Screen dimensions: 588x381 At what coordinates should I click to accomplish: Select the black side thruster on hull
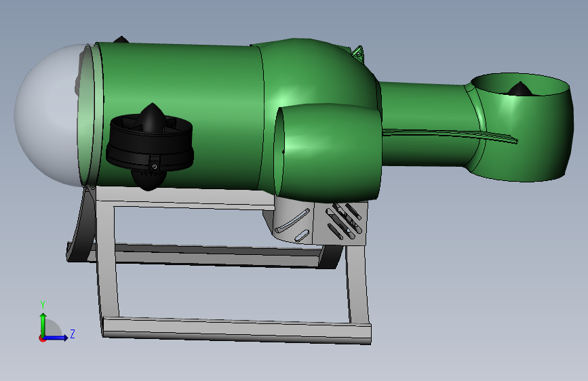pos(150,146)
